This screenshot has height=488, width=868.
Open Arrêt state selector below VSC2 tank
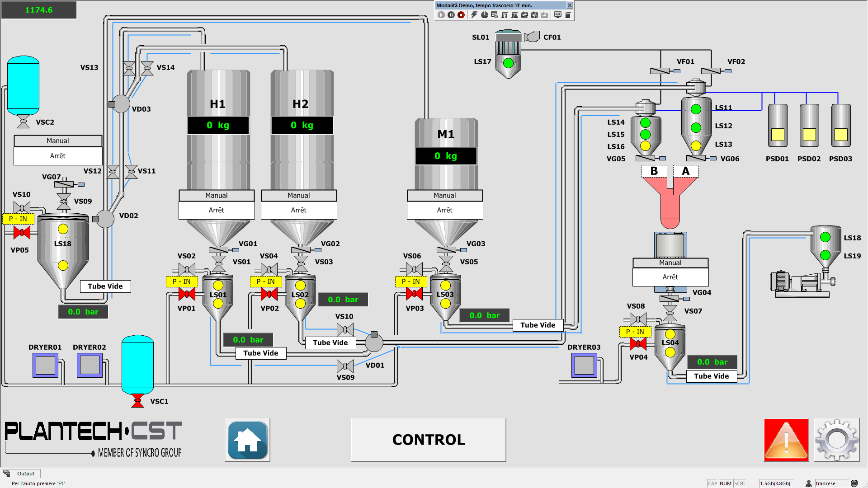58,156
